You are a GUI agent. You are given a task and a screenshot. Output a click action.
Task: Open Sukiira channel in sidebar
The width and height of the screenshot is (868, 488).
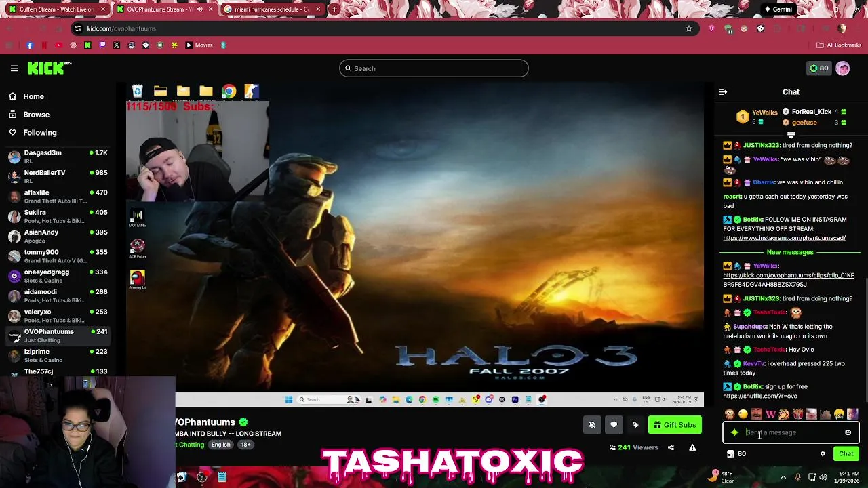click(x=58, y=217)
